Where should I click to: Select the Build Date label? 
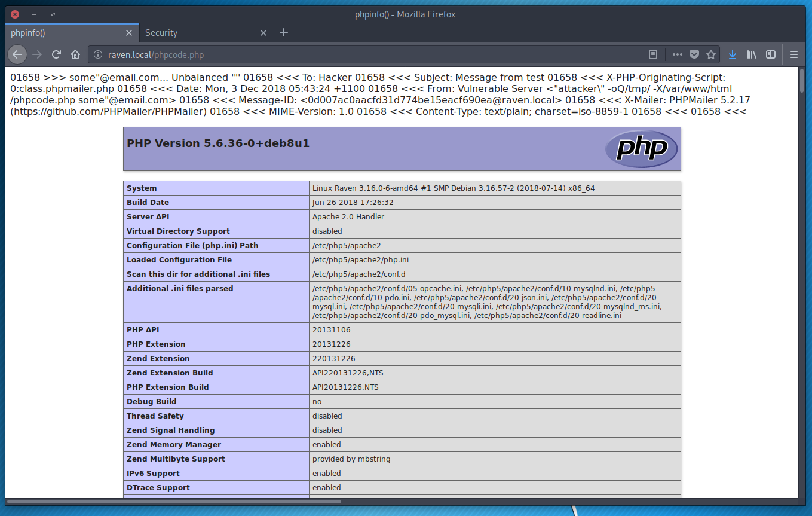pos(148,203)
